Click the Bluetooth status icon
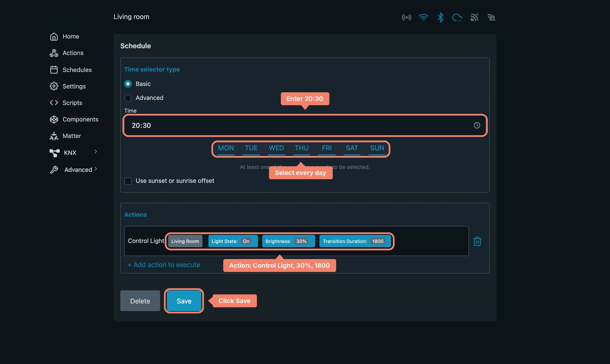The height and width of the screenshot is (364, 610). pyautogui.click(x=440, y=18)
